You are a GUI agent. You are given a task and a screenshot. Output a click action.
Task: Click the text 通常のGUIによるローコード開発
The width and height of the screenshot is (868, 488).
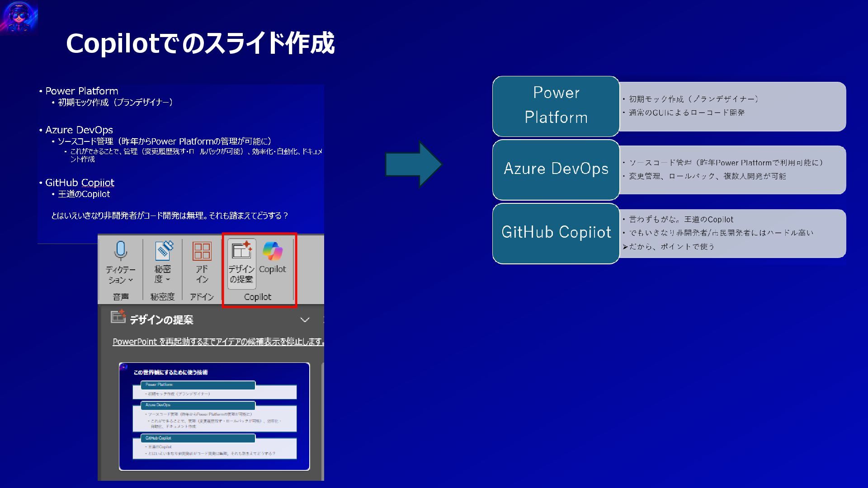[686, 113]
